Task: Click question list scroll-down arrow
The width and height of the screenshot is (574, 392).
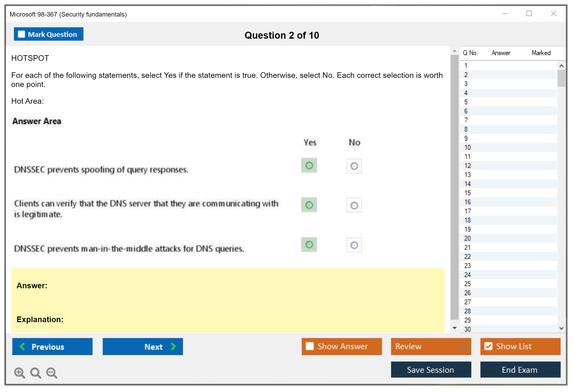Action: (x=561, y=328)
